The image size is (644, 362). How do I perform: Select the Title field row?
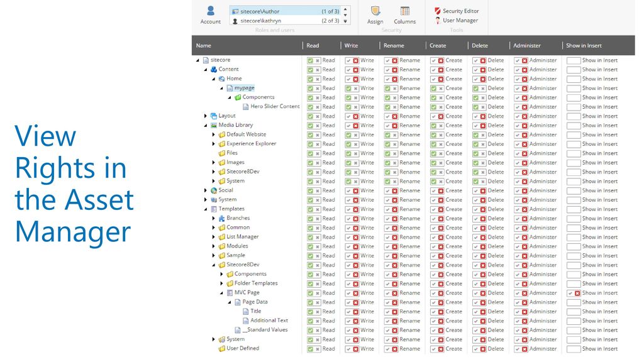click(x=256, y=312)
